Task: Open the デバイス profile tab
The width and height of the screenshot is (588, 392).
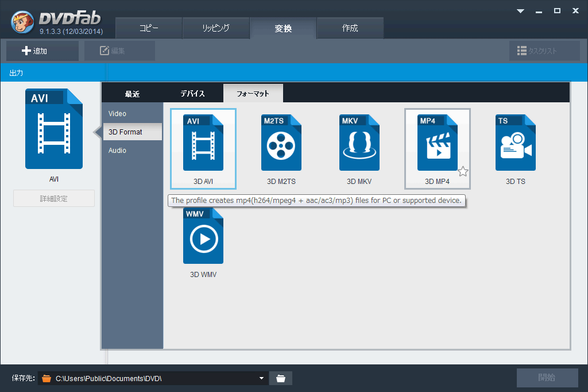Action: point(193,94)
